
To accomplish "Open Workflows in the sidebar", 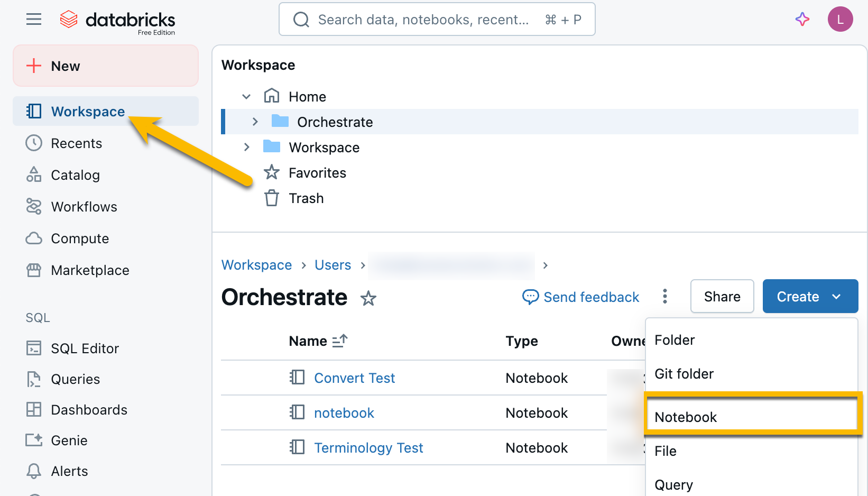I will pyautogui.click(x=106, y=207).
